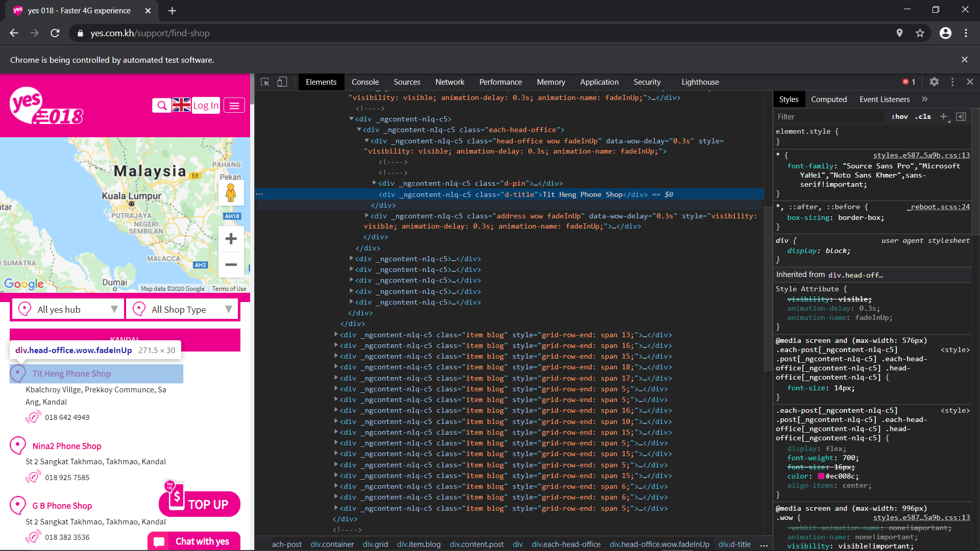Toggle the site hamburger navigation menu
This screenshot has height=551, width=980.
coord(234,105)
